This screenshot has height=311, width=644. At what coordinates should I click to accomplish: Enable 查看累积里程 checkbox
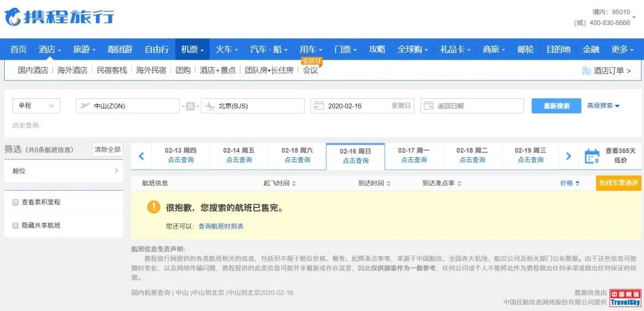pyautogui.click(x=16, y=203)
